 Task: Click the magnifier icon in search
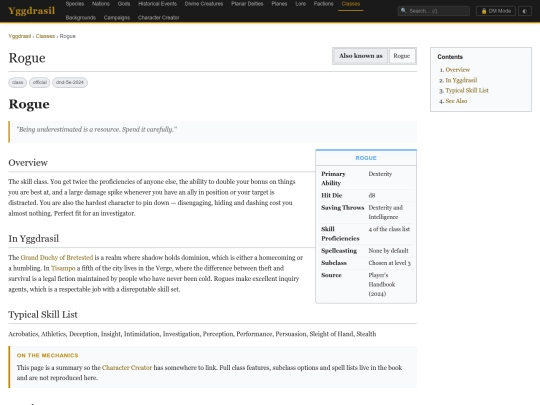tap(404, 11)
